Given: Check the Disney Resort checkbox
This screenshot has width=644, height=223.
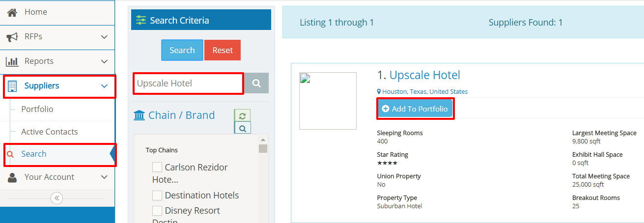Looking at the screenshot, I should tap(157, 211).
